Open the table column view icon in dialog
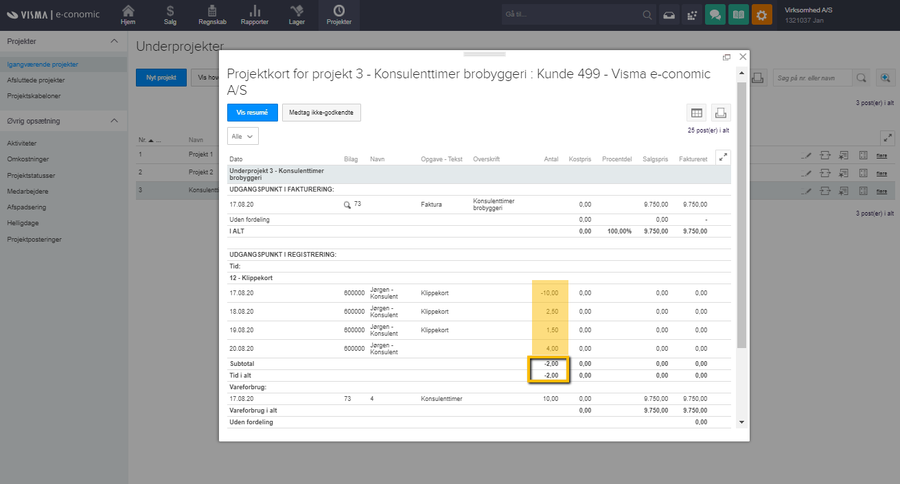The height and width of the screenshot is (484, 900). [696, 112]
